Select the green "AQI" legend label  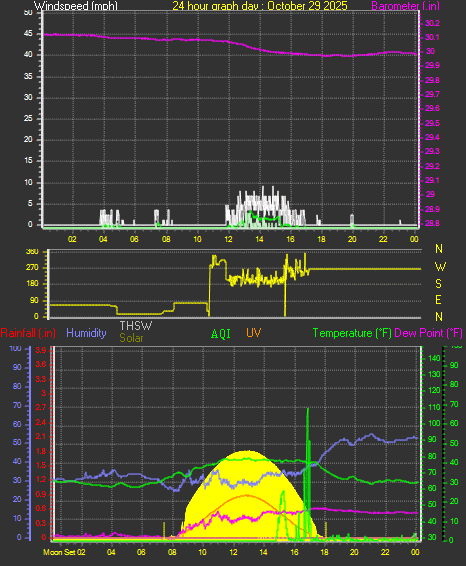click(x=221, y=334)
